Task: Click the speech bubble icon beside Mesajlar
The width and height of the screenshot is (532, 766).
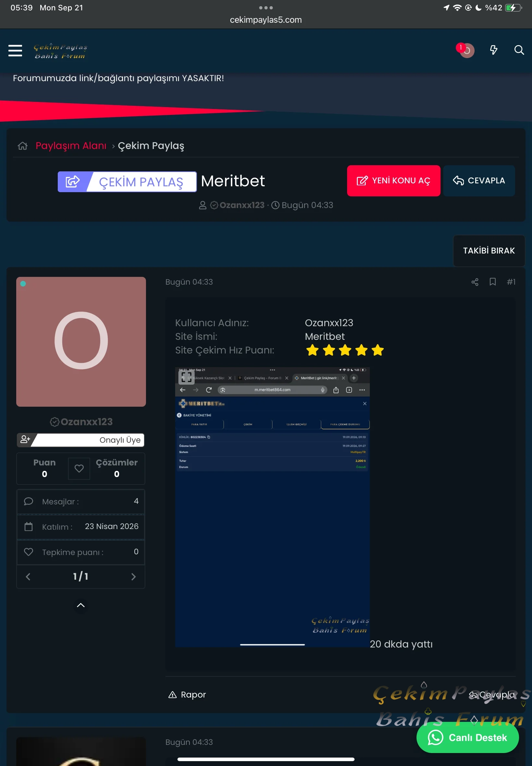Action: click(29, 501)
